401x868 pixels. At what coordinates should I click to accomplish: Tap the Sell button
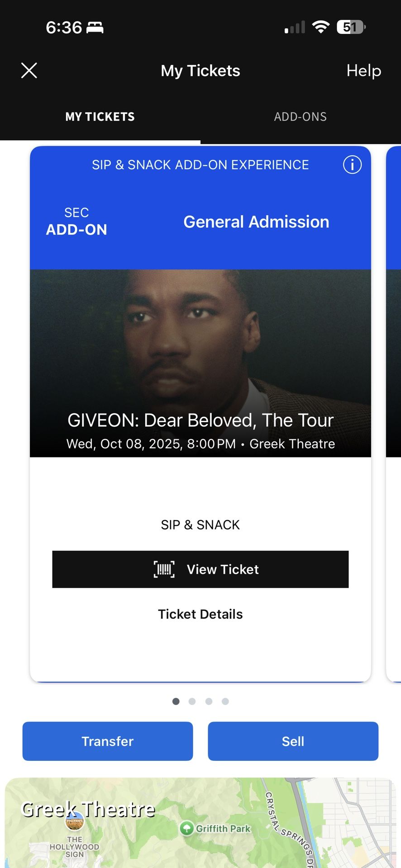(293, 741)
